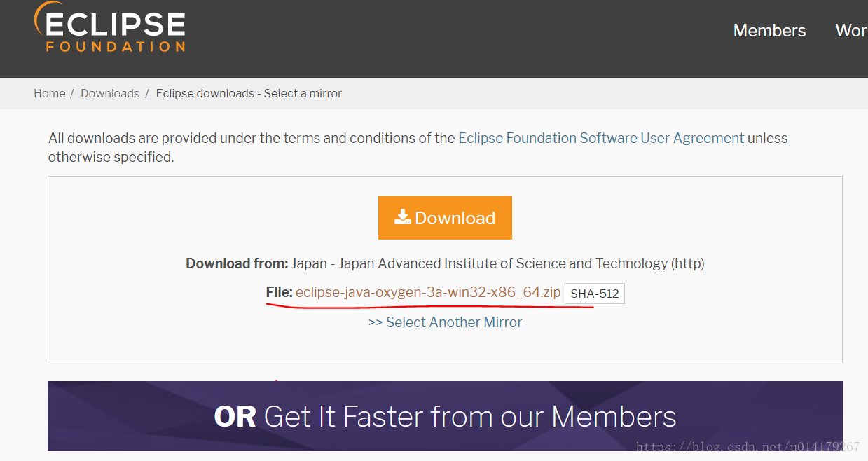This screenshot has width=868, height=461.
Task: Click the eclipse-java-oxygen-3a-win32-x86_64.zip file link
Action: [x=428, y=292]
